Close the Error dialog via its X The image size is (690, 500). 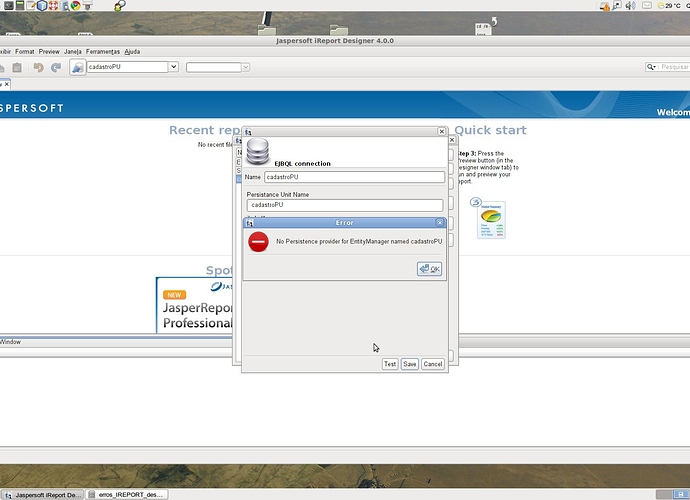(x=440, y=223)
